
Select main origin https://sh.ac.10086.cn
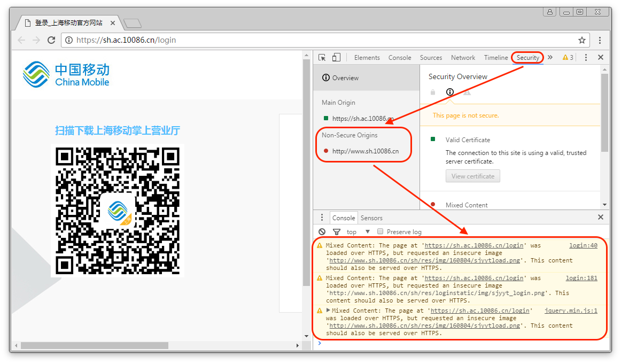tap(363, 119)
